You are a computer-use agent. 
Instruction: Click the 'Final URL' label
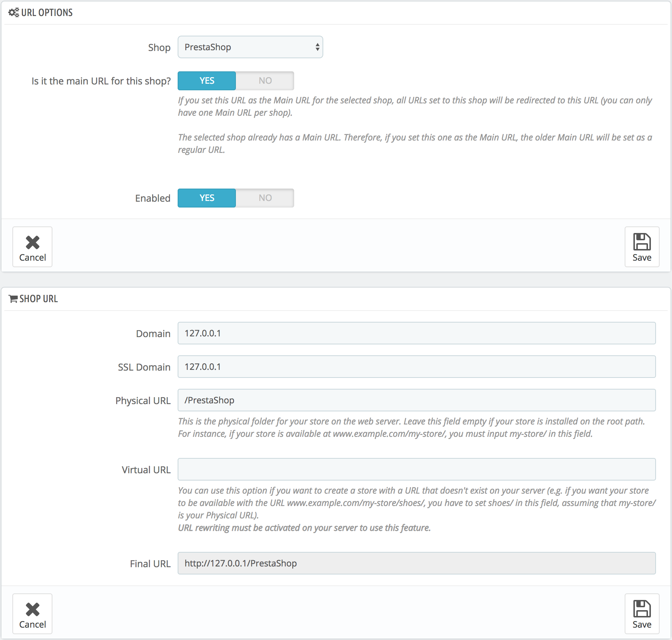point(150,564)
